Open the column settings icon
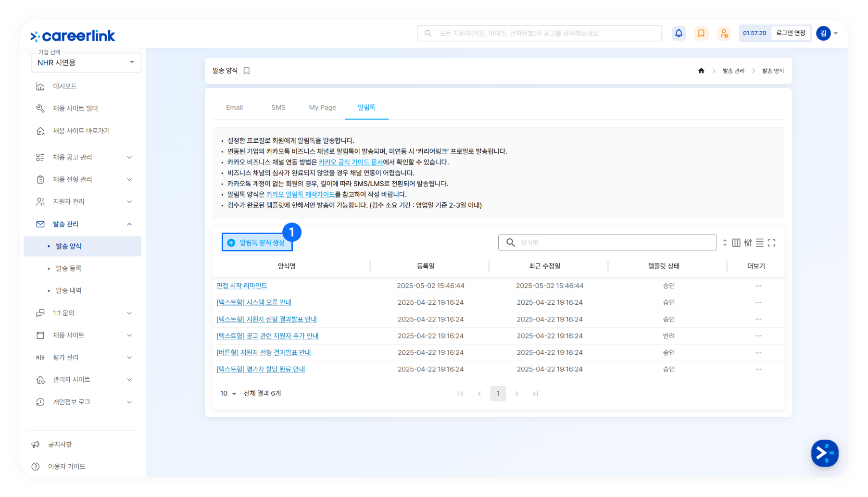This screenshot has height=497, width=868. [736, 243]
